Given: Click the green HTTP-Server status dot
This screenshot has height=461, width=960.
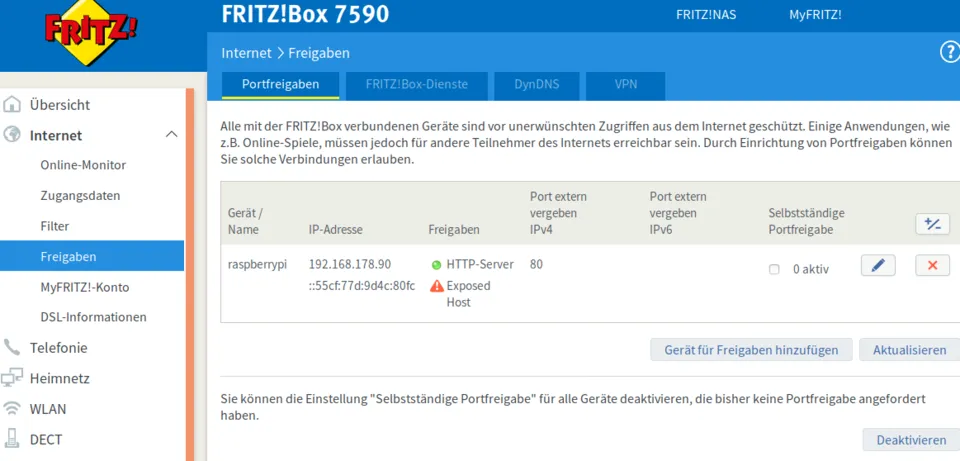Looking at the screenshot, I should (437, 265).
